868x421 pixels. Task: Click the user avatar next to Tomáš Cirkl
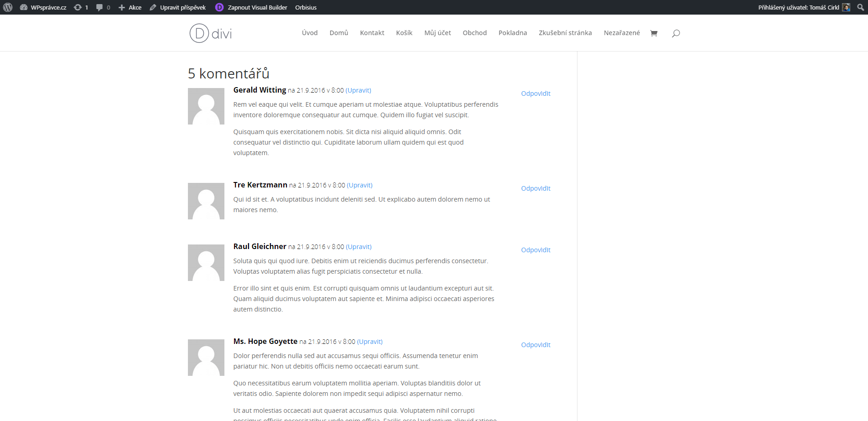(846, 7)
